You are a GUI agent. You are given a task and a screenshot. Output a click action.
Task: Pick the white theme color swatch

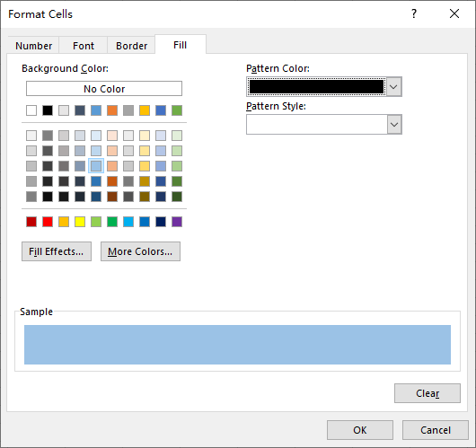coord(31,110)
